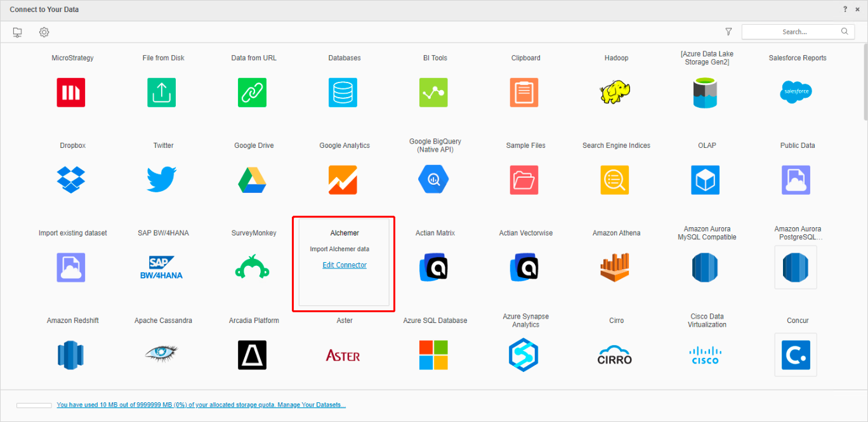Select the Google BigQuery icon

tap(434, 180)
